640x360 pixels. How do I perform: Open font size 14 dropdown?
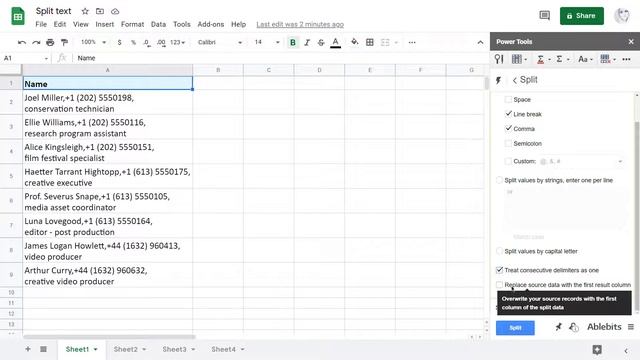point(267,42)
